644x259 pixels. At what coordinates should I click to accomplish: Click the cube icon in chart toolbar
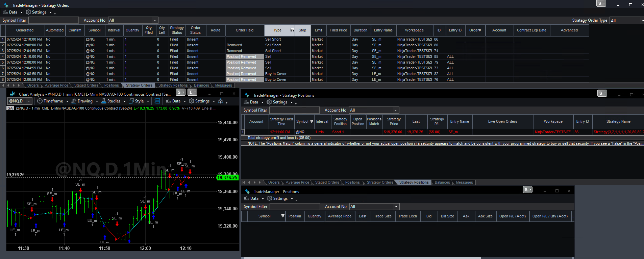221,101
